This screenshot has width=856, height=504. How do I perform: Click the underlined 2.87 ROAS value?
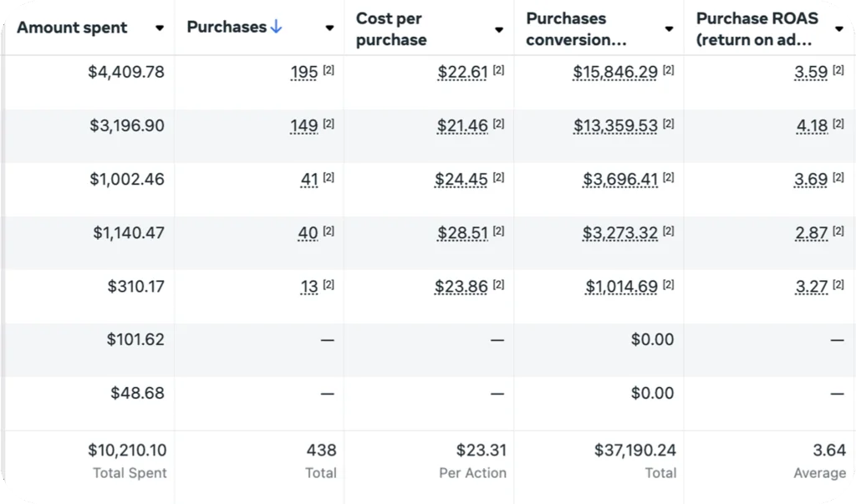pos(811,233)
